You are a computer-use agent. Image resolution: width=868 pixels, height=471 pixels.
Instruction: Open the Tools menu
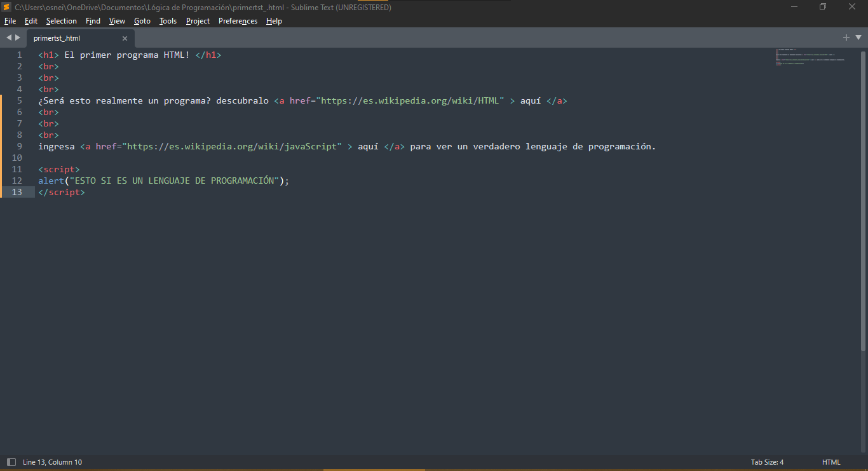pos(168,21)
